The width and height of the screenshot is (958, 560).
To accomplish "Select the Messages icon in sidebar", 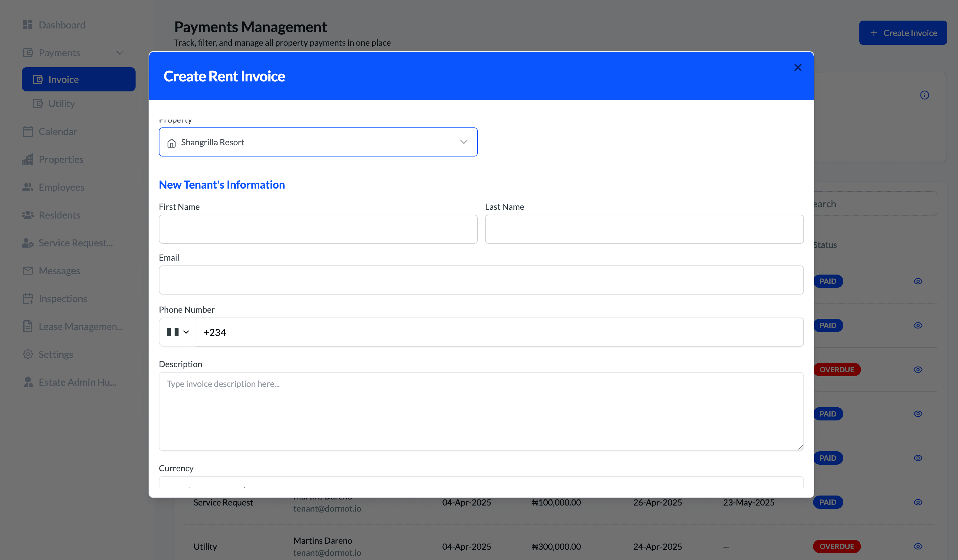I will (x=28, y=271).
